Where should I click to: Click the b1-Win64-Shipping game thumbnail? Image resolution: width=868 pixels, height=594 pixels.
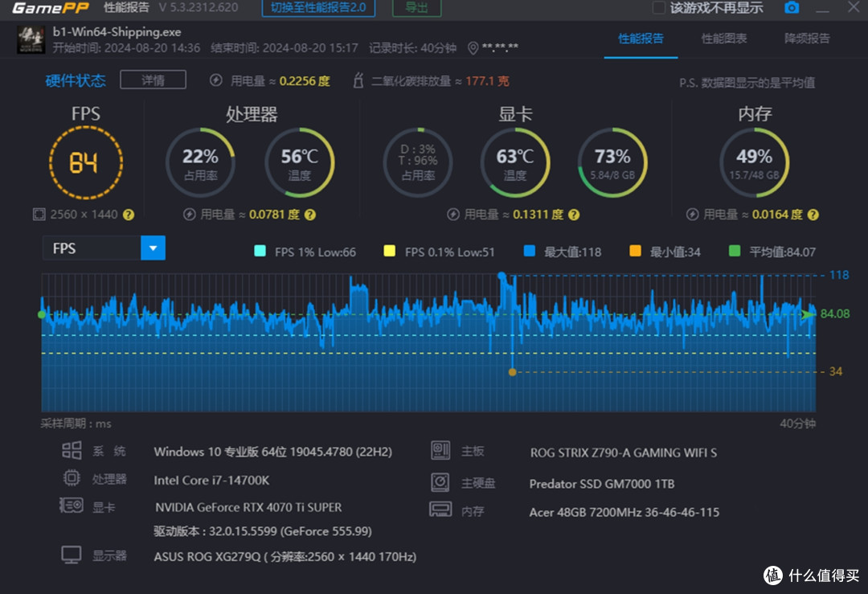tap(31, 40)
